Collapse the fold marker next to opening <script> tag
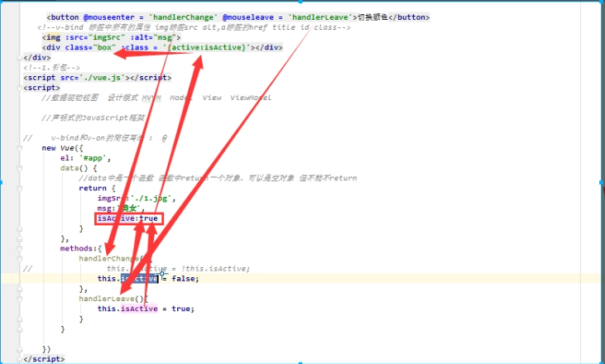This screenshot has height=364, width=605. [19, 88]
